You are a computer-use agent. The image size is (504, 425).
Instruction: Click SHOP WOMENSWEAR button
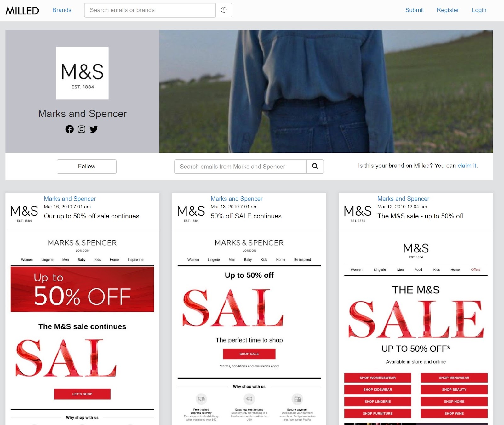click(378, 377)
